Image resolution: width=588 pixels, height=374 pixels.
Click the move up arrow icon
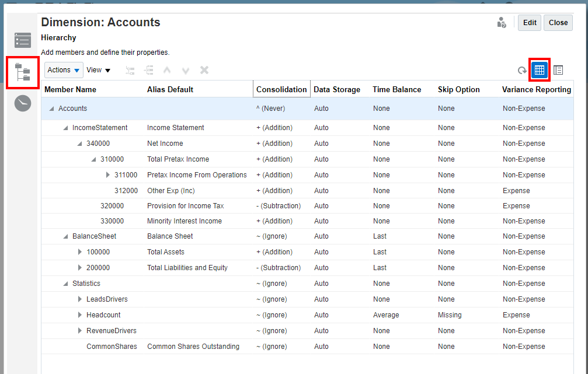pos(167,70)
